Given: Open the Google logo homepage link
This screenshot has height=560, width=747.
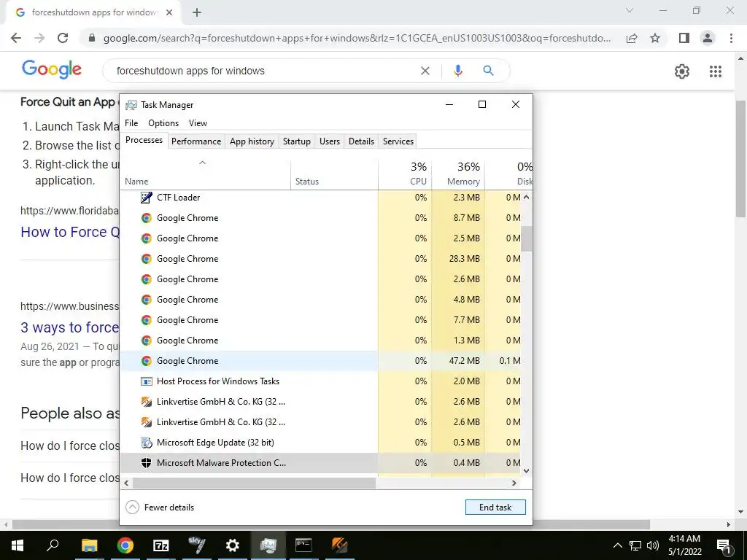Looking at the screenshot, I should pos(52,69).
